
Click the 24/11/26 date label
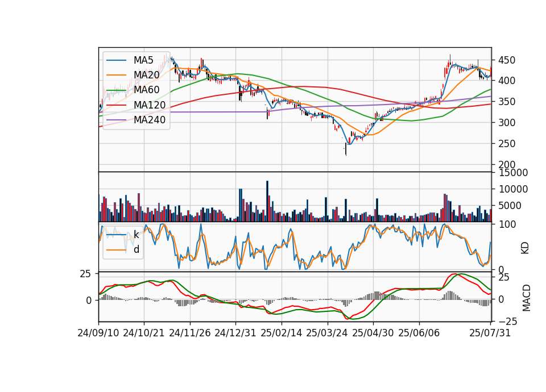pyautogui.click(x=190, y=333)
